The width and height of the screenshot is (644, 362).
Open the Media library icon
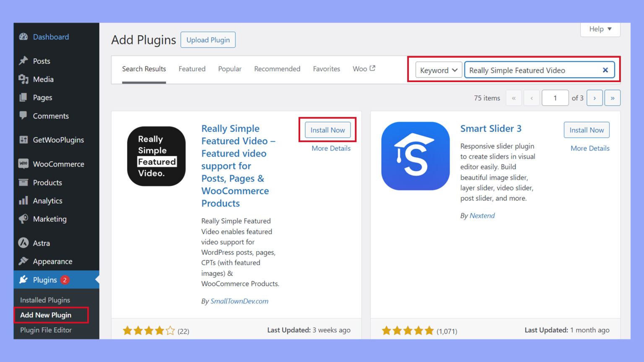point(23,79)
